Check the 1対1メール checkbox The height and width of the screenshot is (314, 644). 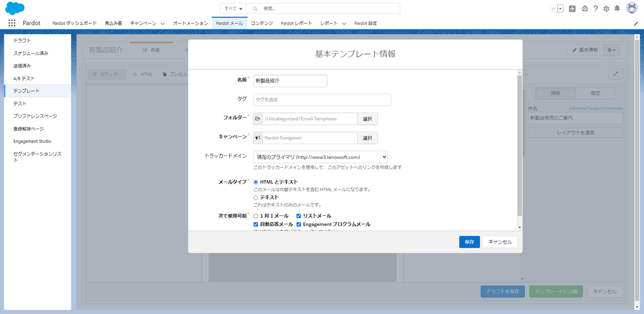(x=256, y=216)
